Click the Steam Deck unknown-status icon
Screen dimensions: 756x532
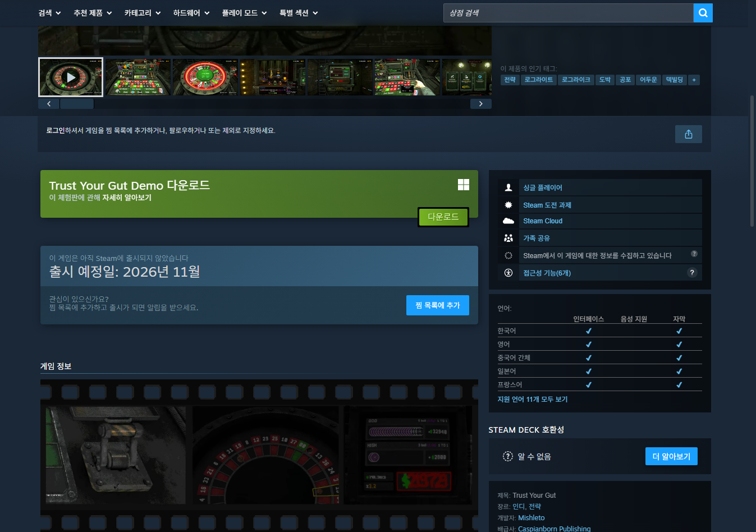click(508, 456)
